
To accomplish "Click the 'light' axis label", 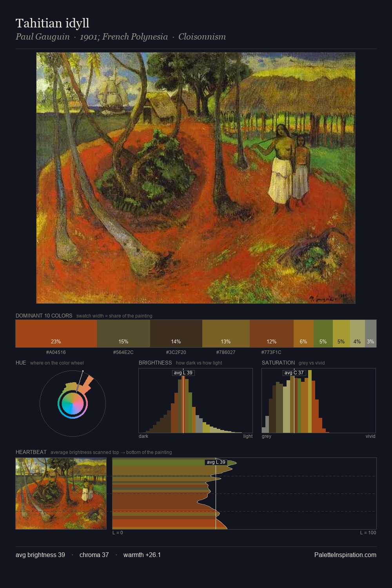I will [x=248, y=436].
